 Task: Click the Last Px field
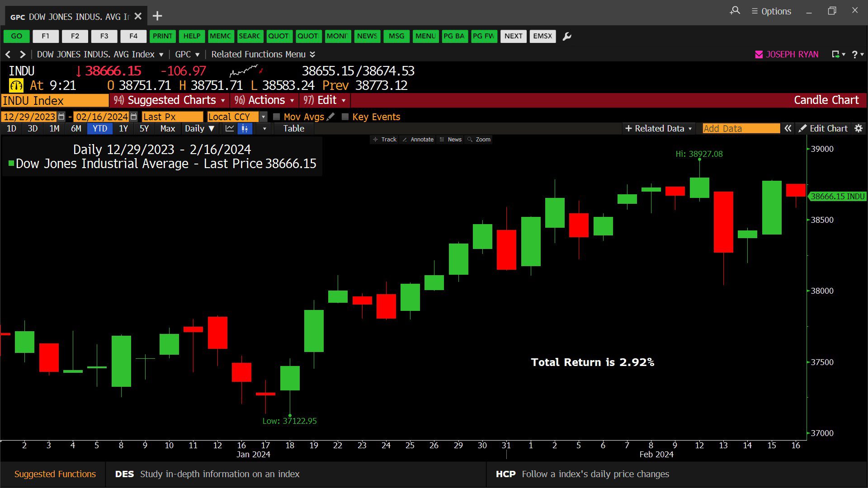point(172,117)
